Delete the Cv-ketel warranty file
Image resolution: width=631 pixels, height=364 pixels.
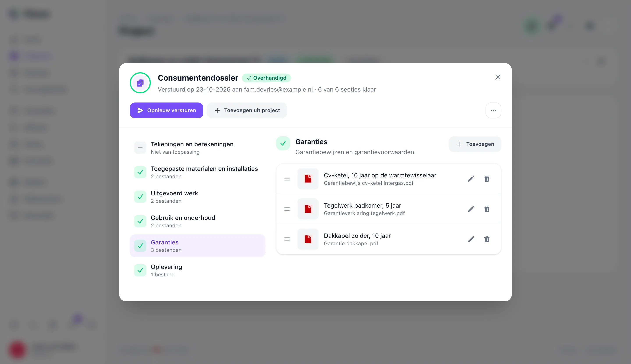487,179
